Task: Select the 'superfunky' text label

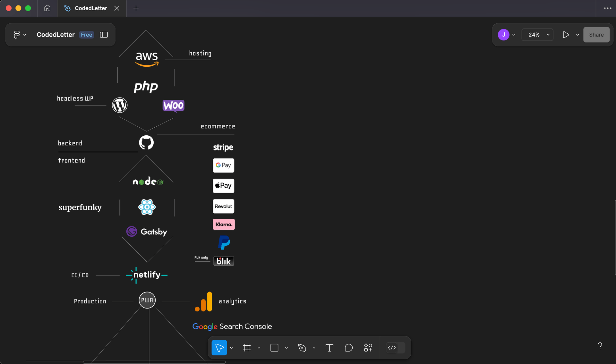Action: click(80, 207)
